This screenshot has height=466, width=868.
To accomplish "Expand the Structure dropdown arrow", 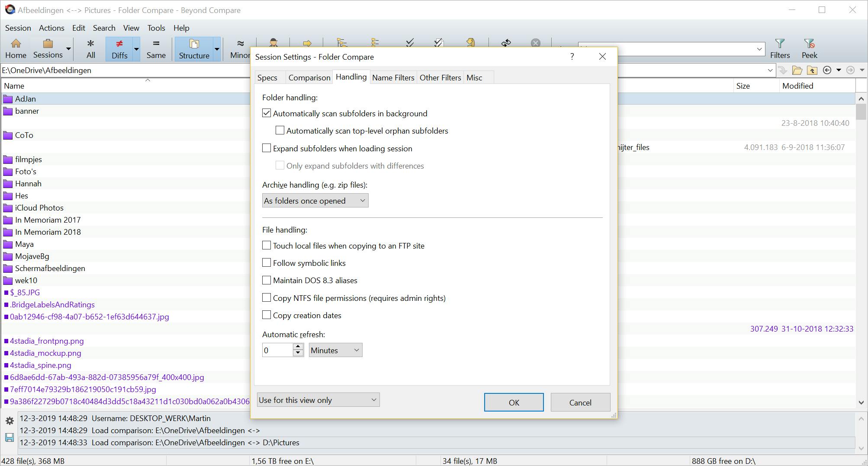I will 217,48.
